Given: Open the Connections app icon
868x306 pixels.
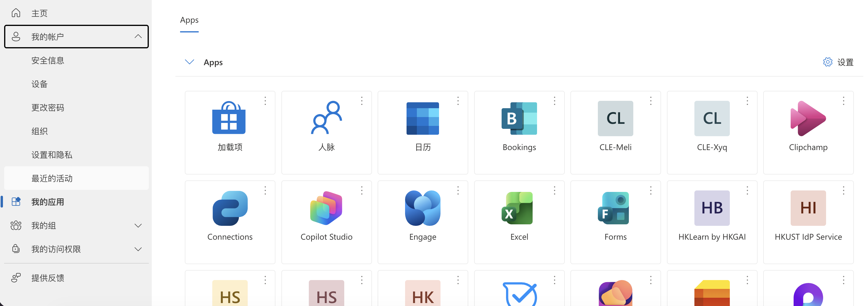Looking at the screenshot, I should coord(230,208).
